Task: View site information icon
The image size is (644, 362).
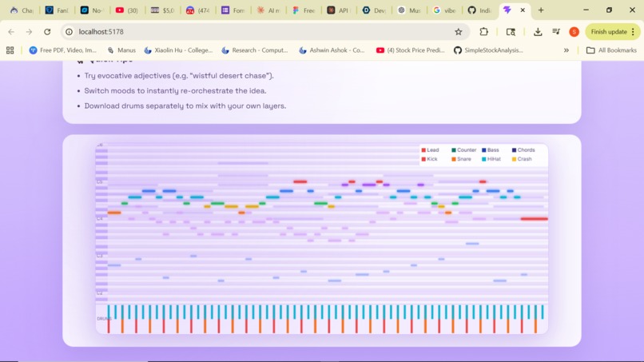Action: click(x=69, y=32)
